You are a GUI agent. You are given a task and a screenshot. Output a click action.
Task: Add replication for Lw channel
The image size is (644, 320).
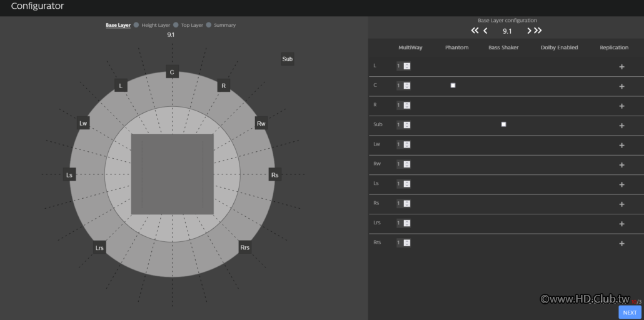[x=621, y=146]
